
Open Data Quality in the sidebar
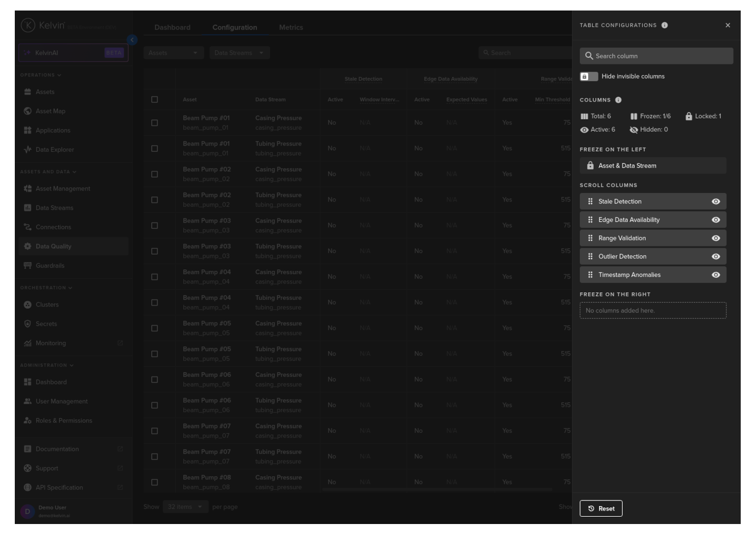pyautogui.click(x=53, y=246)
